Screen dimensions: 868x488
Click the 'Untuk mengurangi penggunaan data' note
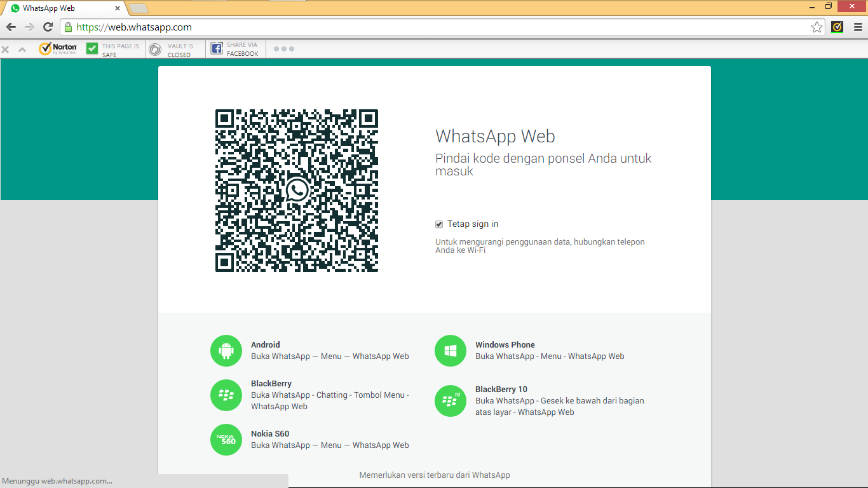point(540,246)
